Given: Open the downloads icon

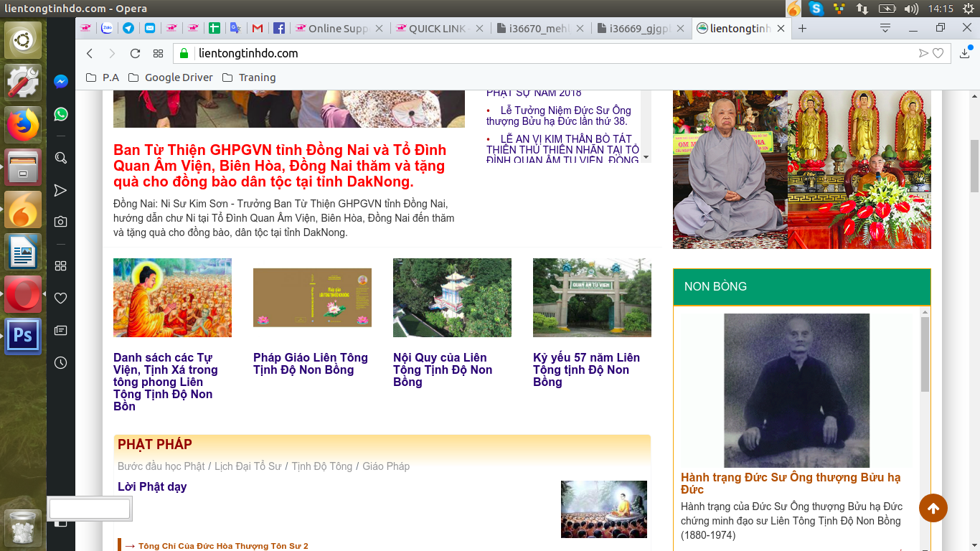Looking at the screenshot, I should [x=966, y=52].
